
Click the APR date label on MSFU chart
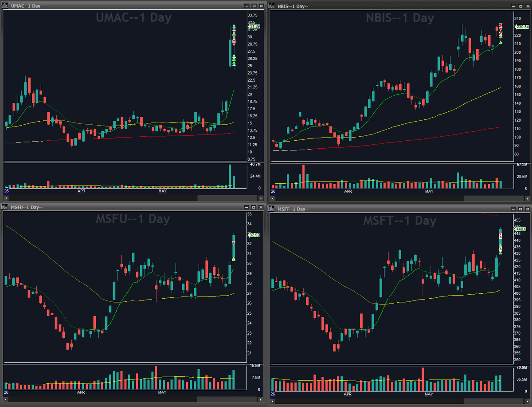(81, 393)
